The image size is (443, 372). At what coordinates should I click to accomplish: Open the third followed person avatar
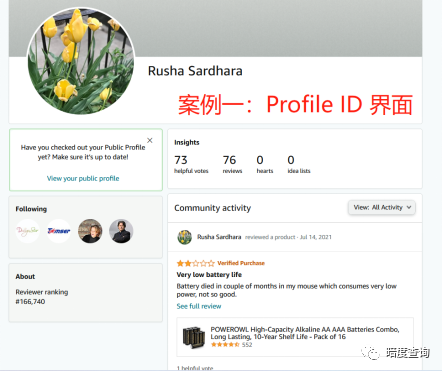tap(90, 231)
